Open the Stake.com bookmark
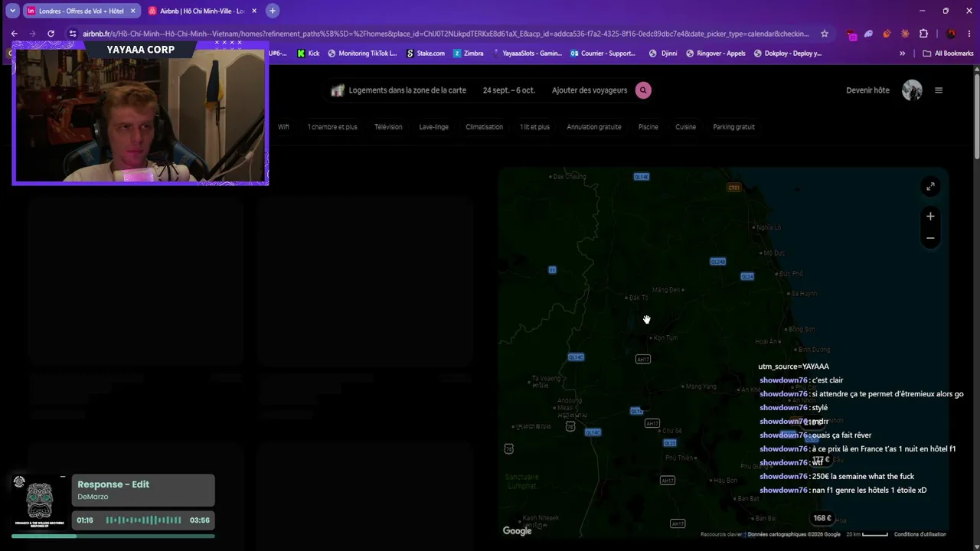980x551 pixels. (x=426, y=54)
